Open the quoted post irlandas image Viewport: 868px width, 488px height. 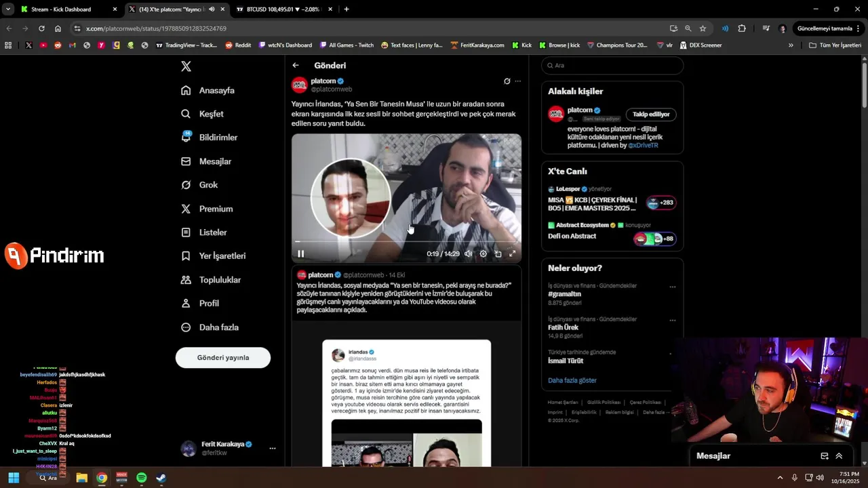(x=406, y=442)
